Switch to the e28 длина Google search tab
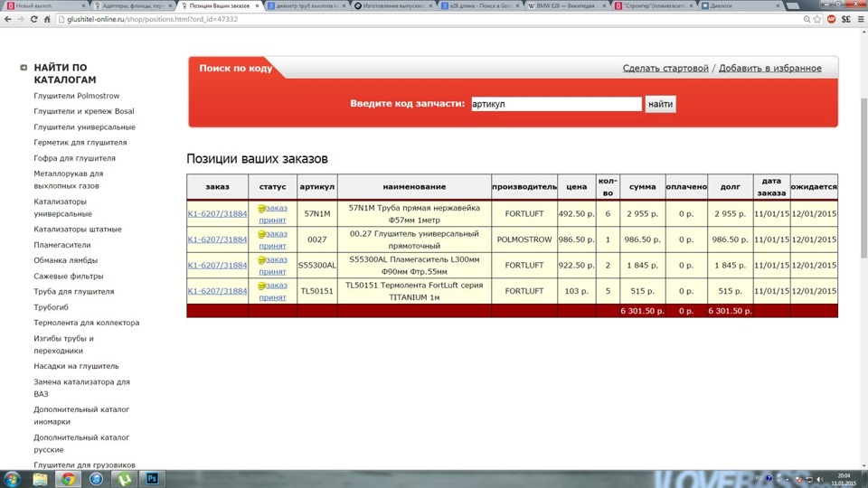Screen dimensions: 868x488 click(x=479, y=5)
